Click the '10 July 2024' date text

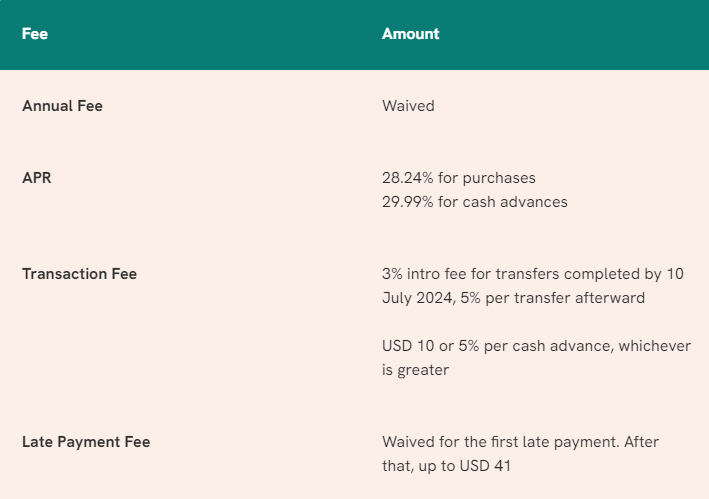click(x=533, y=286)
